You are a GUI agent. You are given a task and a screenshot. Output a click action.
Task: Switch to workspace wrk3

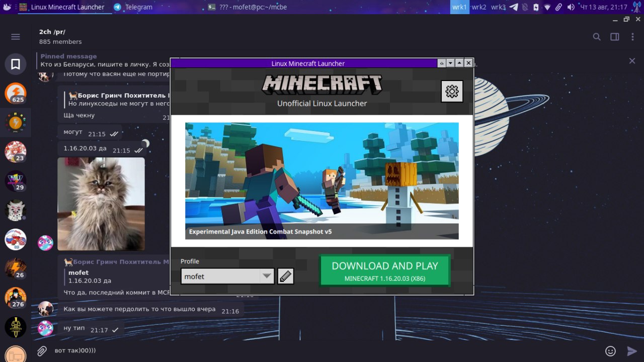coord(498,7)
